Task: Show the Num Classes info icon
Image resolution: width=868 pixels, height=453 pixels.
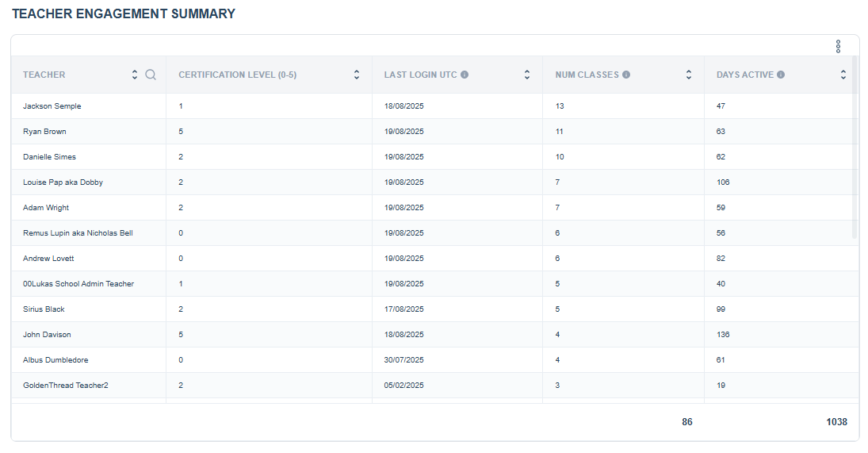Action: [626, 75]
